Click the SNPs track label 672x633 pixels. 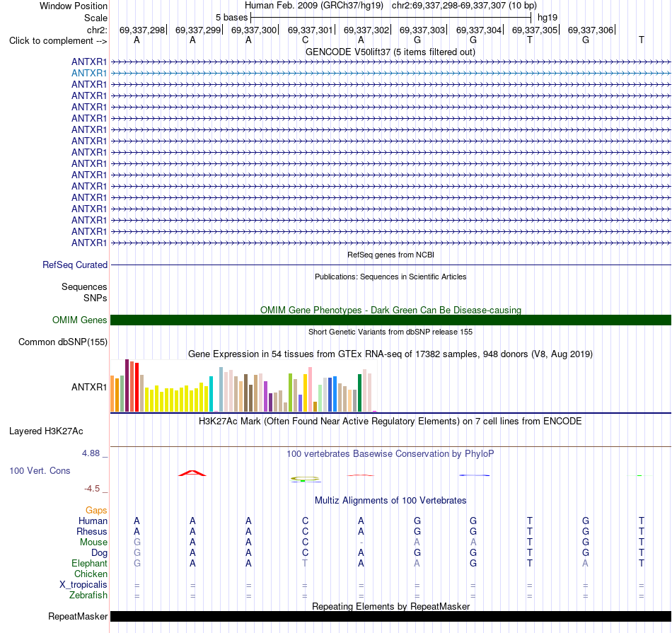click(x=95, y=298)
